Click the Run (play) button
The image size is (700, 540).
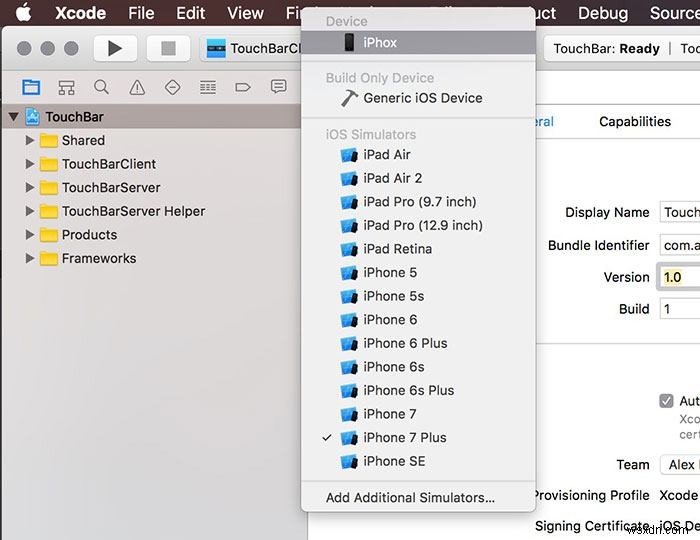pyautogui.click(x=115, y=48)
